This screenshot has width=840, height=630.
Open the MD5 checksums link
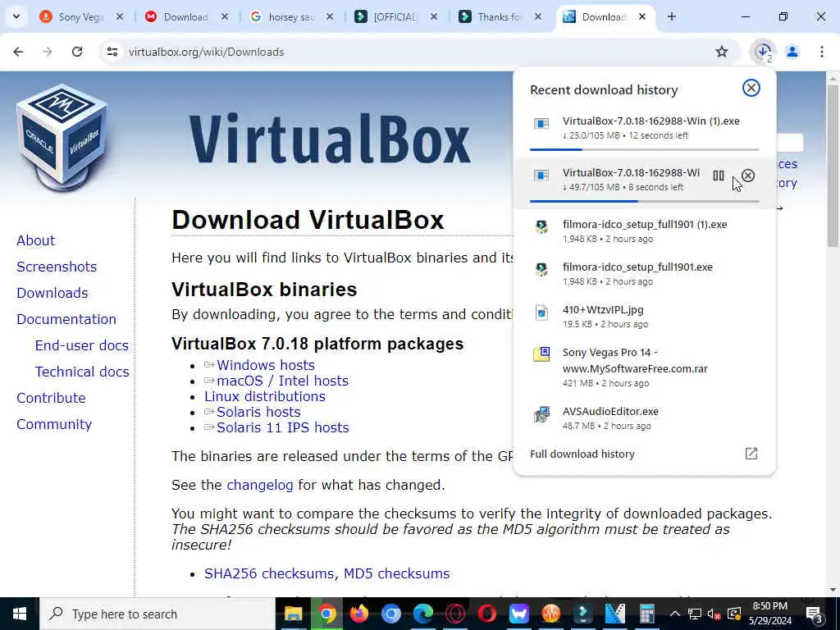click(x=396, y=573)
